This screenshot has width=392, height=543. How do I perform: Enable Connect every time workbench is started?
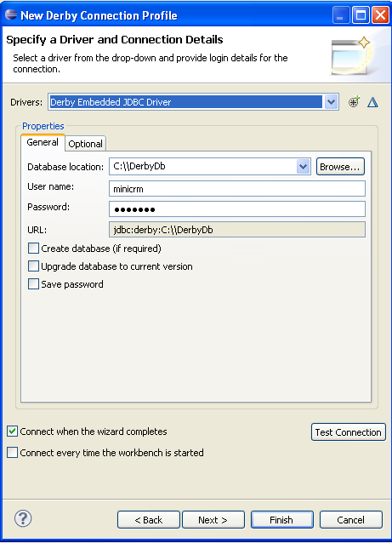pyautogui.click(x=12, y=452)
